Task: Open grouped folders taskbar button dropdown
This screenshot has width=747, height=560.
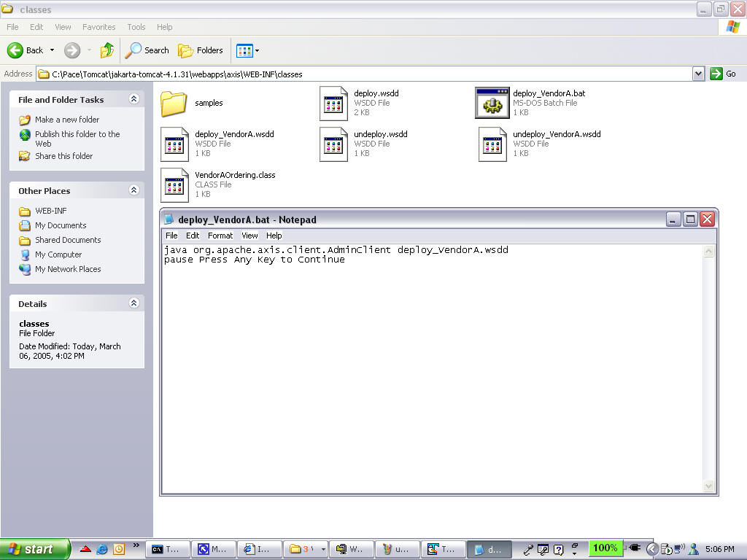Action: coord(323,549)
